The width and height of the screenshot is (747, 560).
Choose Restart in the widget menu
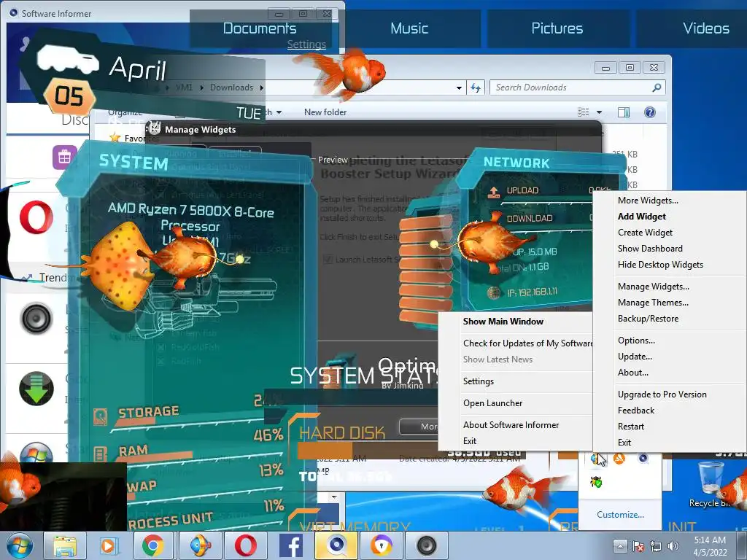point(631,427)
